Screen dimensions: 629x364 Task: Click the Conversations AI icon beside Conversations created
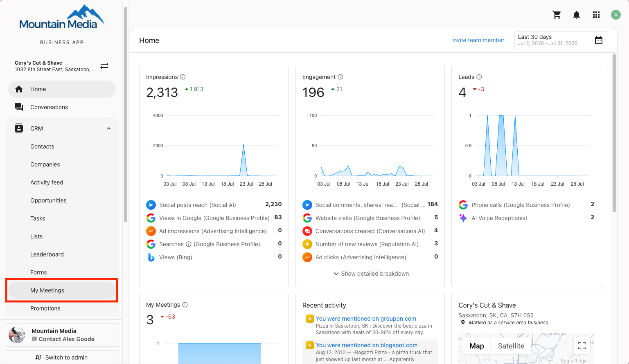point(307,231)
